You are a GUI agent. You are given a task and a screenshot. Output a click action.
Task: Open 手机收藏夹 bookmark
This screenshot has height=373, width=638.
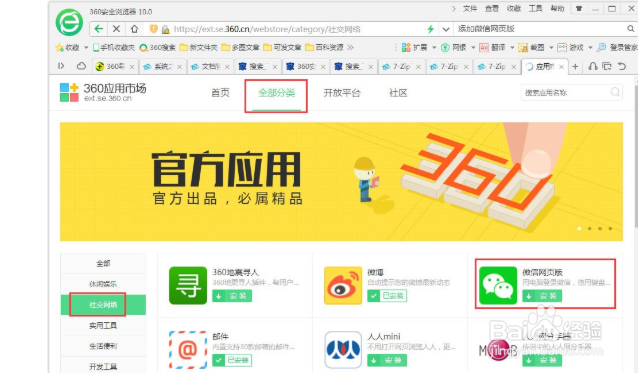114,48
